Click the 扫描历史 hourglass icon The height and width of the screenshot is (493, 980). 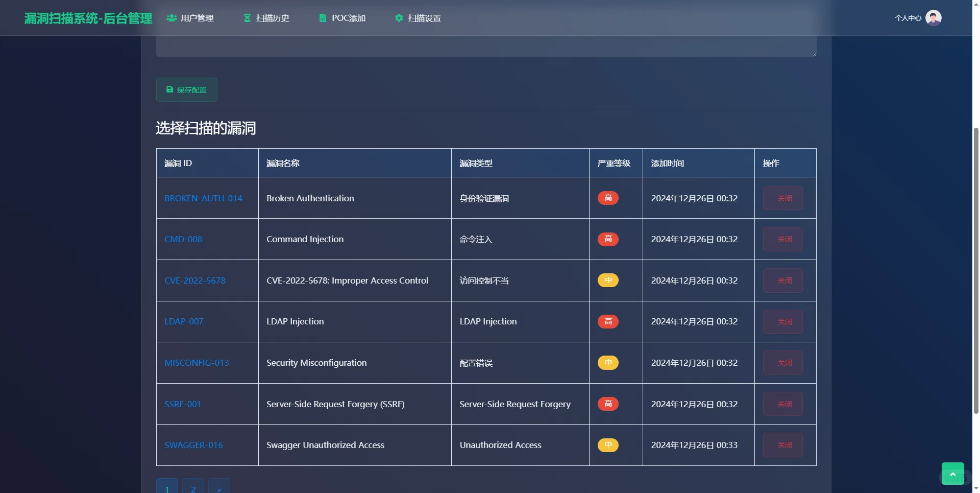[247, 18]
